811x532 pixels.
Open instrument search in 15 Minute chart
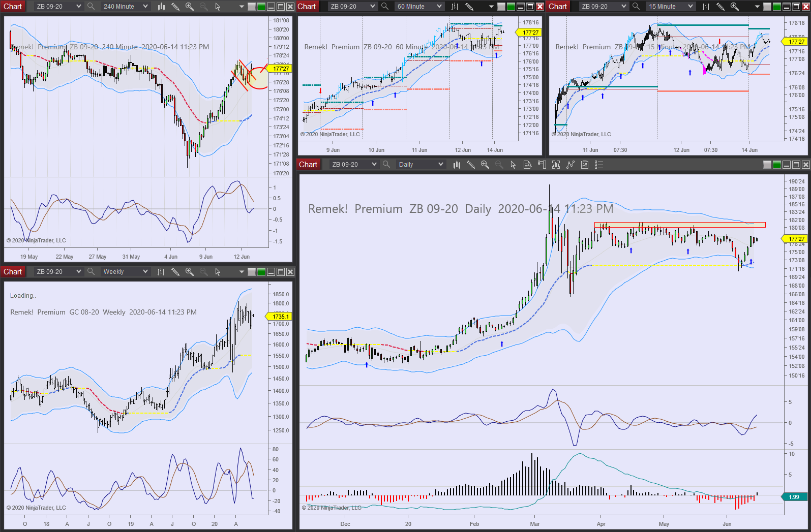pyautogui.click(x=636, y=7)
